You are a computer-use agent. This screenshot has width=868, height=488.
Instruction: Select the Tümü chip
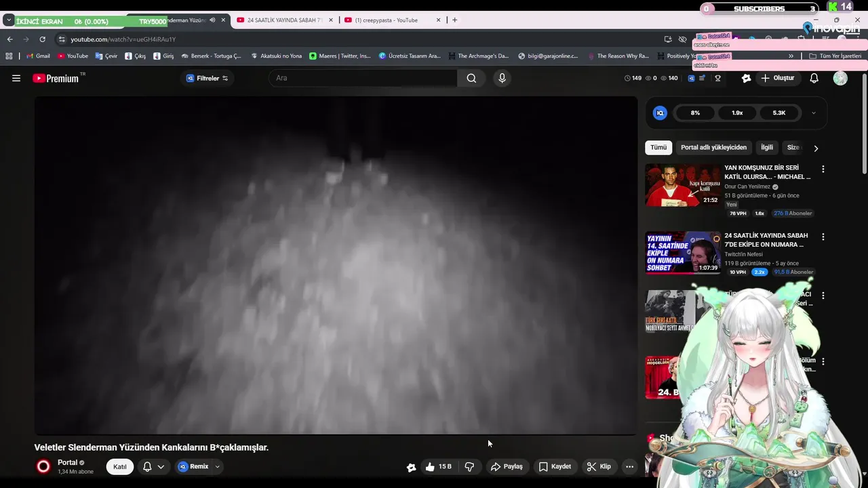pos(658,147)
